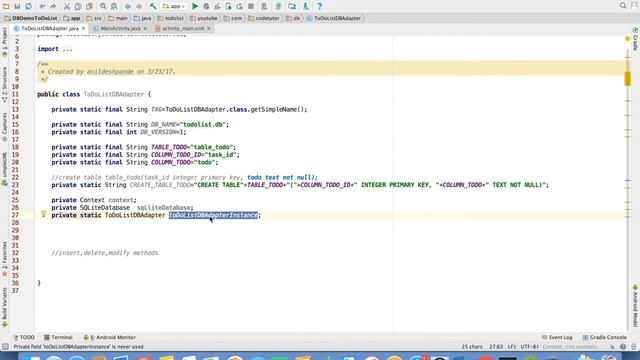This screenshot has width=640, height=360.
Task: Click highlighted toDoListDBAdapterInstance variable
Action: click(x=213, y=215)
